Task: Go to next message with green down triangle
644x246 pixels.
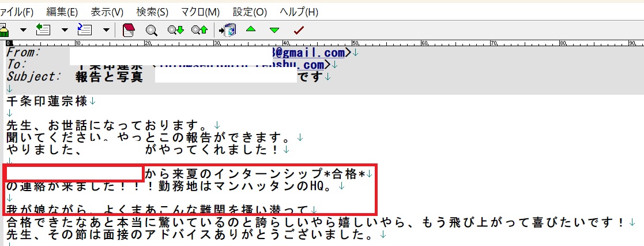Action: (x=274, y=30)
